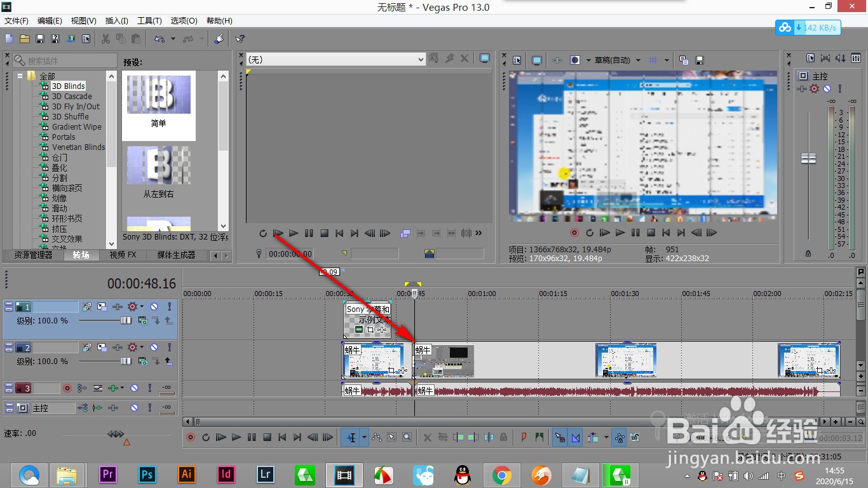Viewport: 868px width, 488px height.
Task: Open the 文件(F) menu
Action: 16,21
